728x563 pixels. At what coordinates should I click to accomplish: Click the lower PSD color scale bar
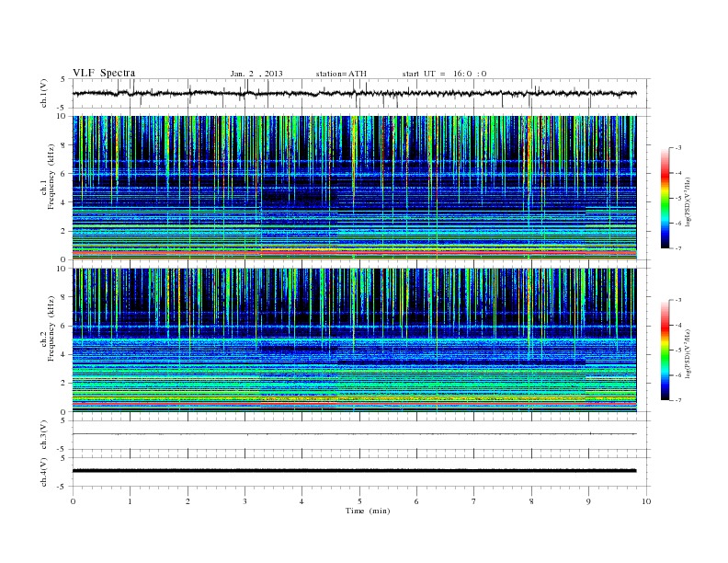click(x=665, y=350)
